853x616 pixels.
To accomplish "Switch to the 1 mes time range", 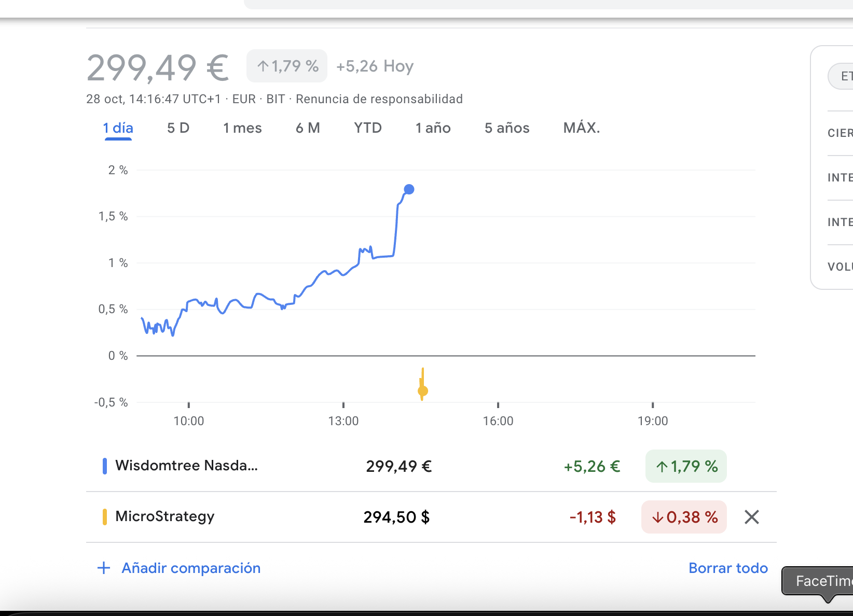I will pos(242,128).
